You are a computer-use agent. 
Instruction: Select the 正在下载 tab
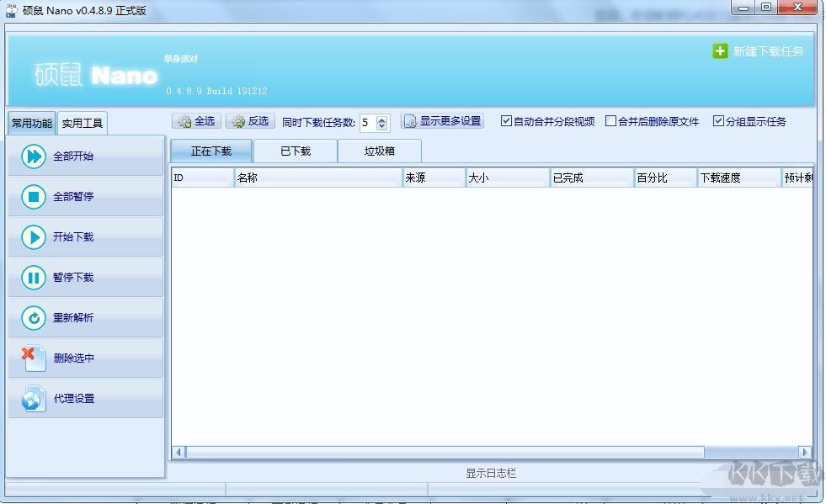(x=211, y=151)
